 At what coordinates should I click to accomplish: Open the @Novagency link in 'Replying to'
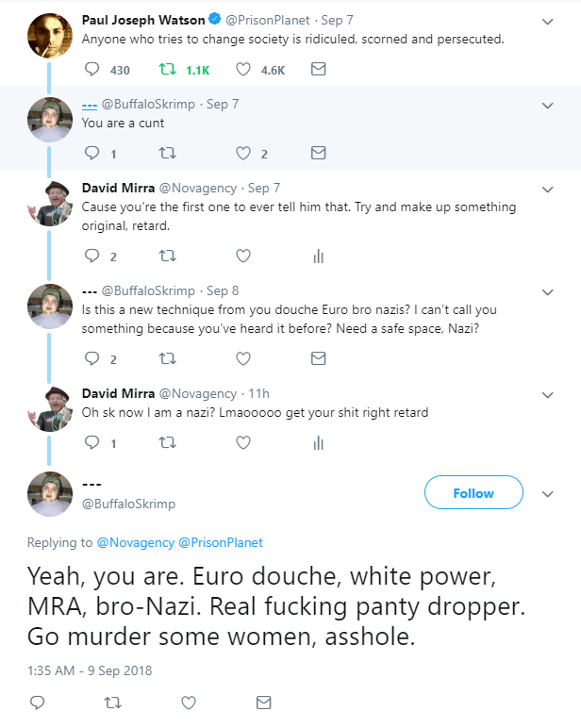pyautogui.click(x=135, y=542)
